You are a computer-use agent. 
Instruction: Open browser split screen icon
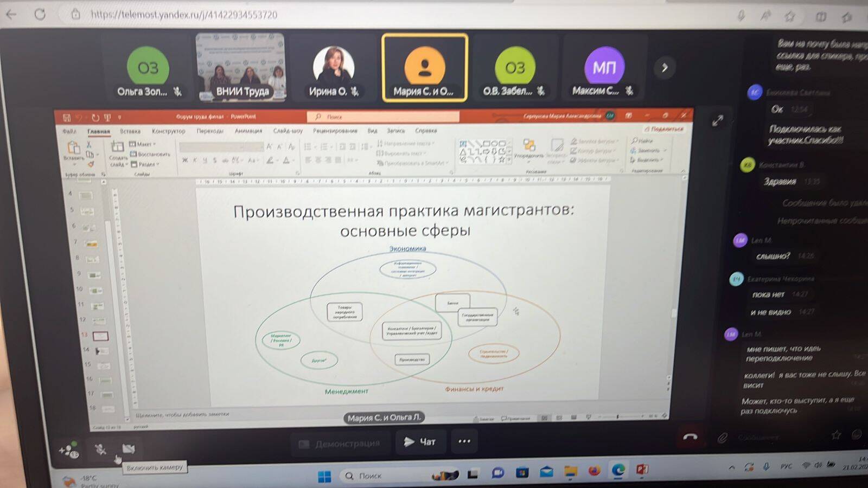[821, 17]
